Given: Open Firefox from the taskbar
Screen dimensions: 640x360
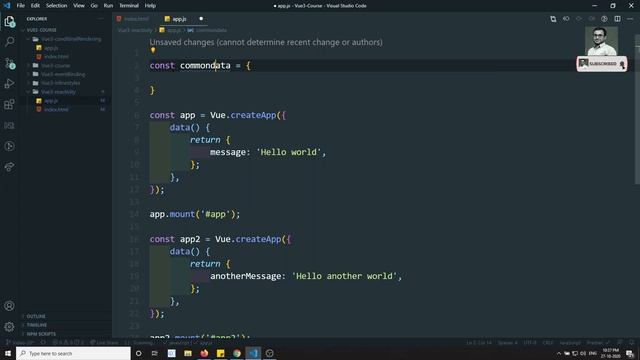Looking at the screenshot, I should (x=204, y=353).
